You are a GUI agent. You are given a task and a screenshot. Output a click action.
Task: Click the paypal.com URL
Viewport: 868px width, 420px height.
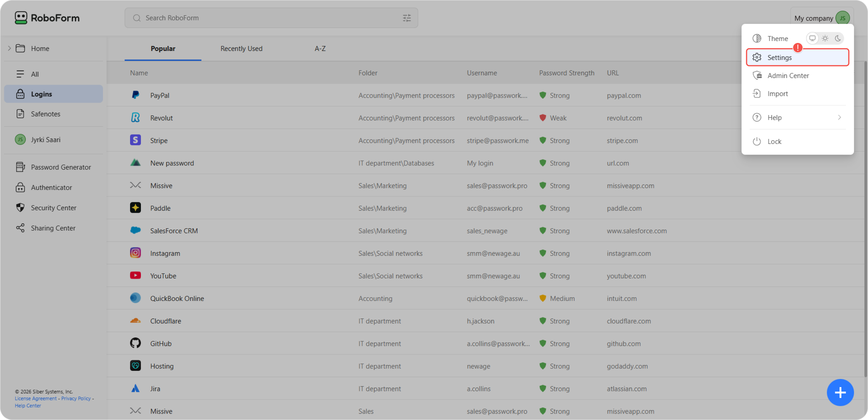[624, 95]
